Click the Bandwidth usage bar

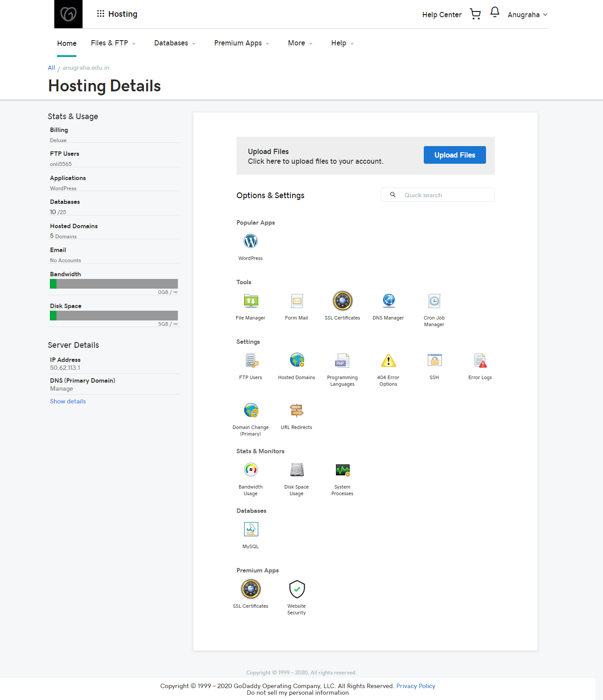click(114, 284)
